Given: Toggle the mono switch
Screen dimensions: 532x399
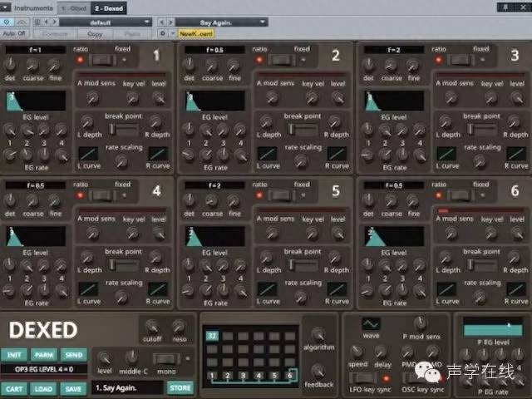Looking at the screenshot, I should [166, 359].
